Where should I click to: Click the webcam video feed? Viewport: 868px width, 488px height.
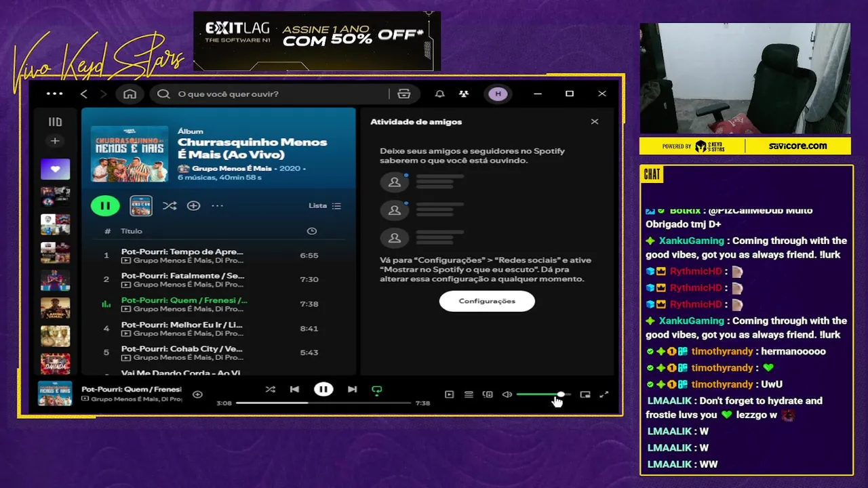click(x=745, y=79)
